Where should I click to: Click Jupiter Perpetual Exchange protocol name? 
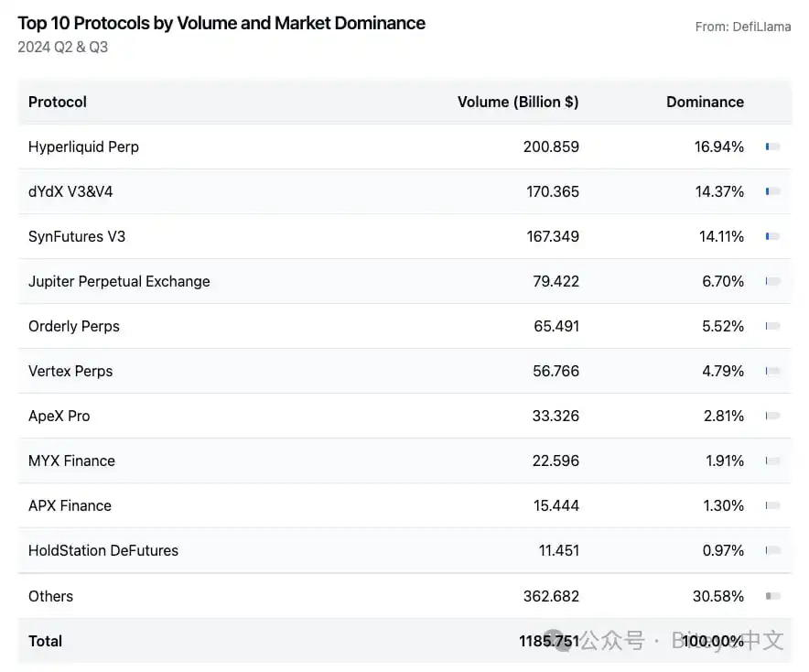click(x=119, y=281)
